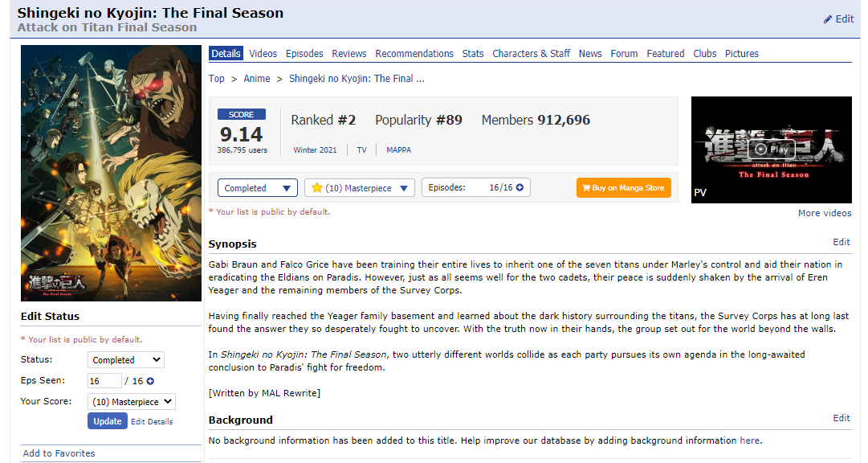This screenshot has width=868, height=463.
Task: Expand the Status select in Edit Status
Action: [125, 360]
